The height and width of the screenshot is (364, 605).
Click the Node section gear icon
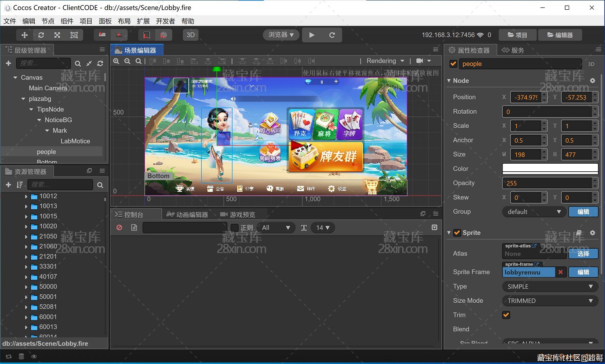pos(592,81)
